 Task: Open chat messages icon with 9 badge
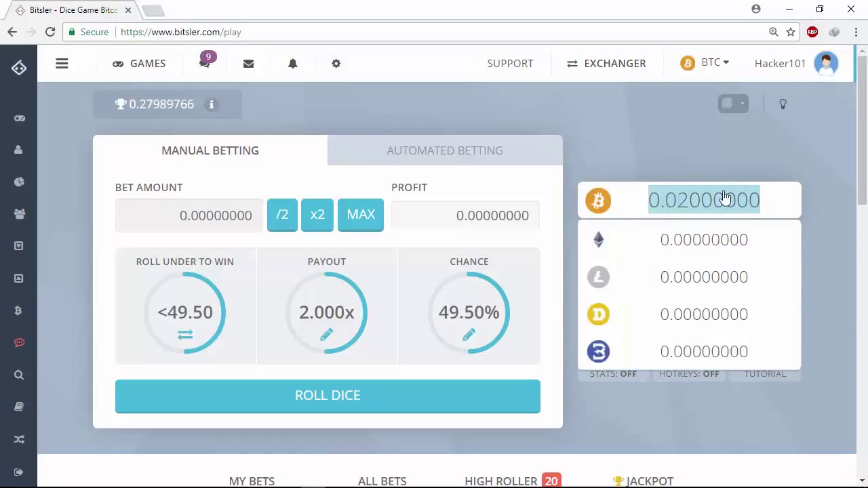coord(205,62)
